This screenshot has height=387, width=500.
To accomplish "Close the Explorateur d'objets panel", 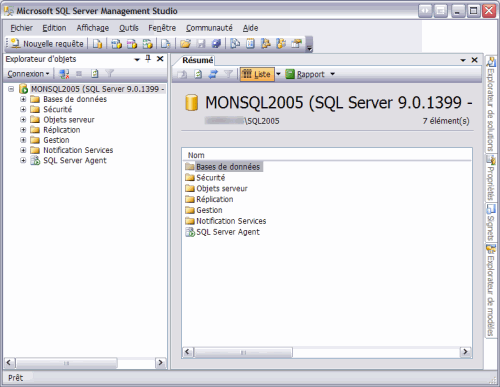I will click(160, 59).
